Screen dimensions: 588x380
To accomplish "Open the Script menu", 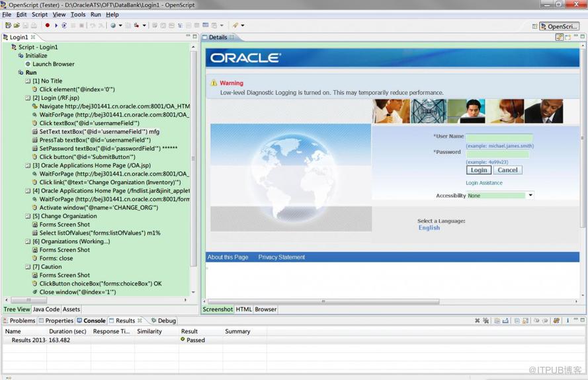I will click(x=40, y=15).
